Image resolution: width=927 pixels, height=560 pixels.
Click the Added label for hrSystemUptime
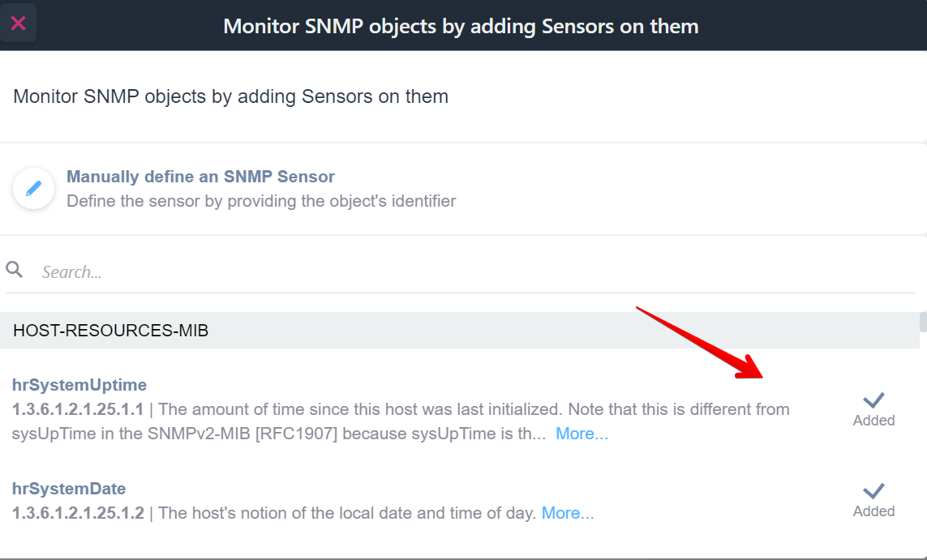(x=873, y=421)
